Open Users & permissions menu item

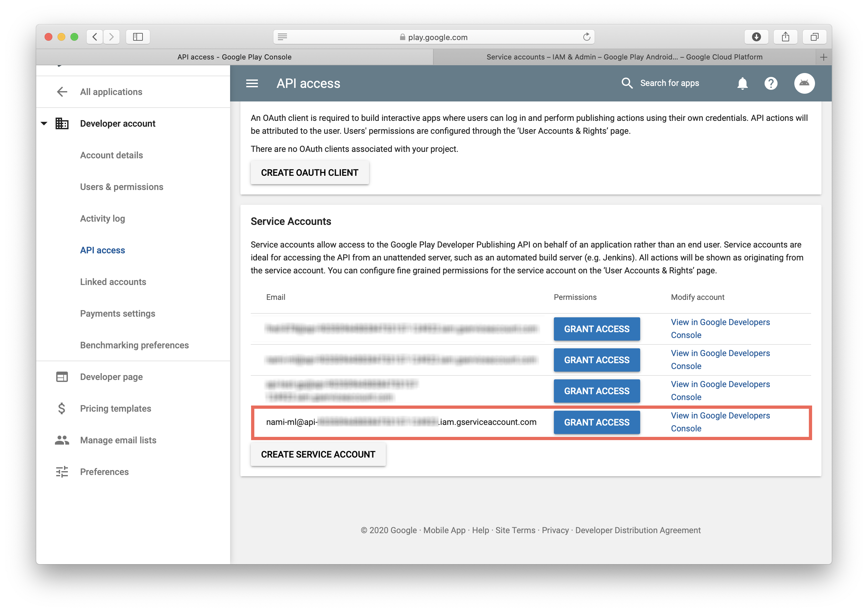tap(122, 187)
